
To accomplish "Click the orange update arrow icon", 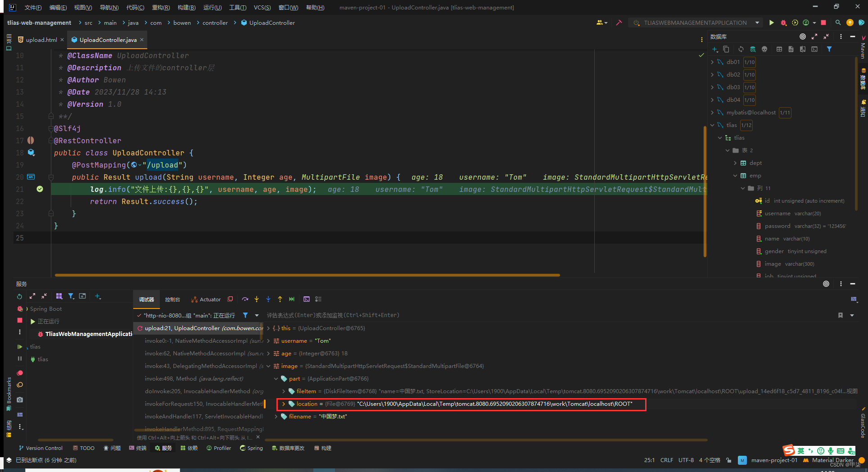I will coord(850,23).
